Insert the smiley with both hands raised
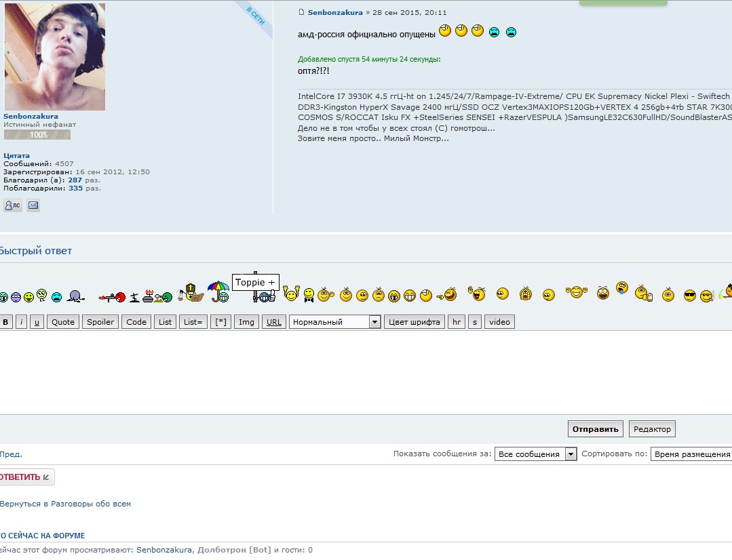Screen dimensions: 732x560 291,294
